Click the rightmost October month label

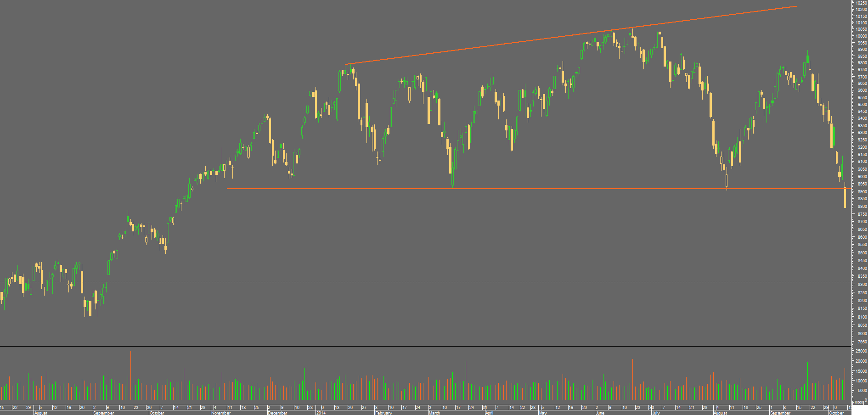(836, 413)
